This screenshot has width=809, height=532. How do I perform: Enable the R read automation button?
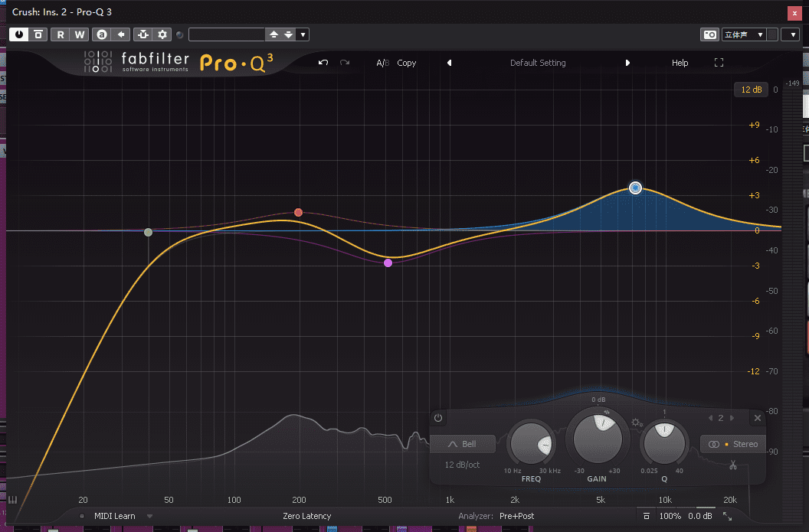[x=61, y=34]
